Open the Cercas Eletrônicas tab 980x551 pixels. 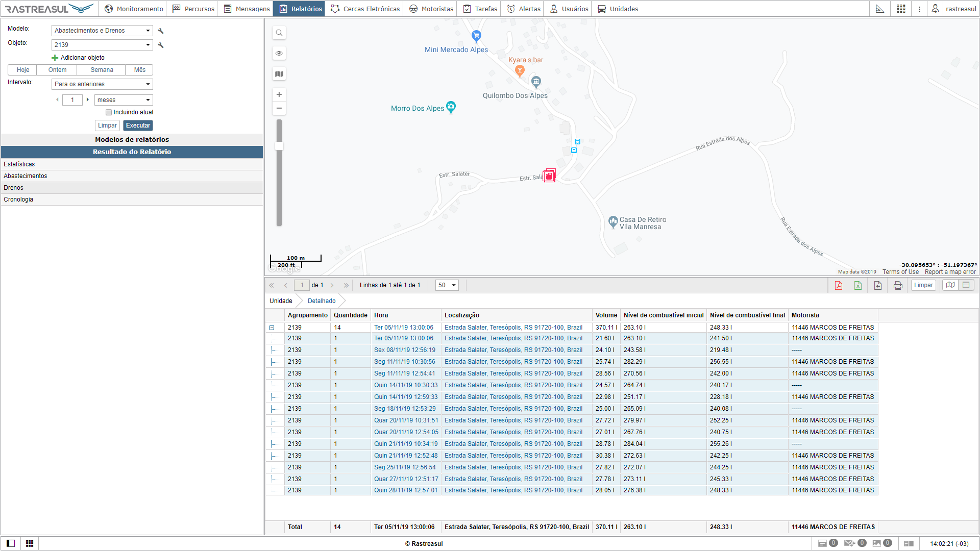(x=365, y=9)
